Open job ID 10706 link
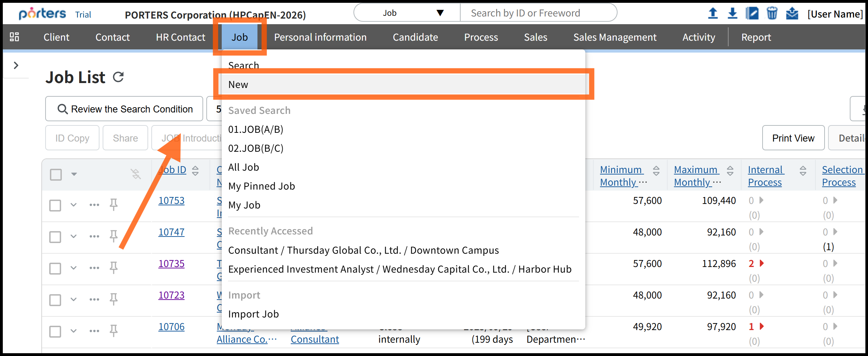Screen dimensions: 868x356 coord(171,327)
